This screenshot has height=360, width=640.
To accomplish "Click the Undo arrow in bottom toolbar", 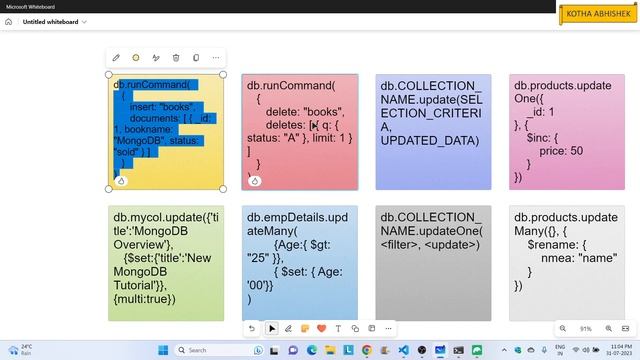I will (252, 329).
